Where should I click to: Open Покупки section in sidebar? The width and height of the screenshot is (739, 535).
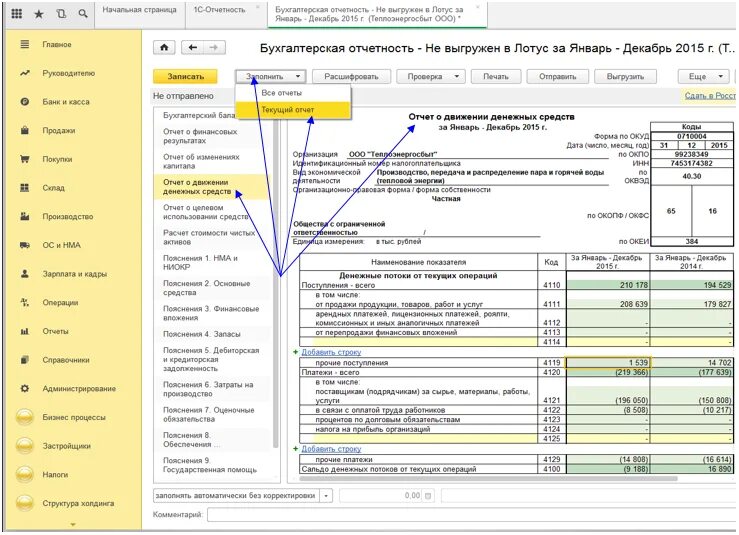point(57,159)
